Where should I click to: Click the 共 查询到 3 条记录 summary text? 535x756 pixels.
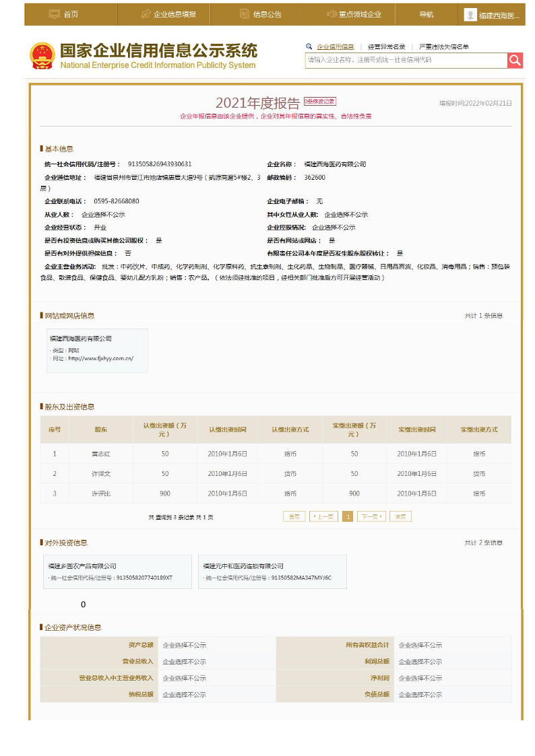pos(181,517)
